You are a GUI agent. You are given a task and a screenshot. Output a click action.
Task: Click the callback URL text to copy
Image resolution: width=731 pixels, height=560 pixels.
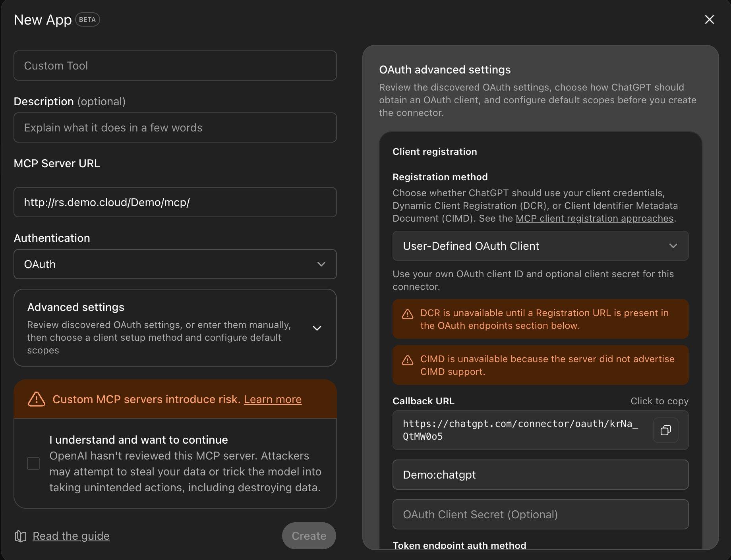pyautogui.click(x=520, y=430)
